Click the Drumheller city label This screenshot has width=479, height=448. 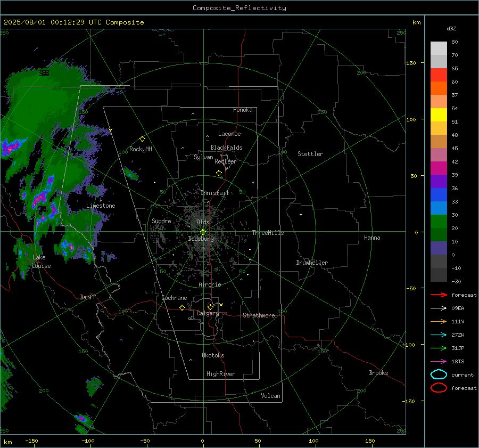312,263
